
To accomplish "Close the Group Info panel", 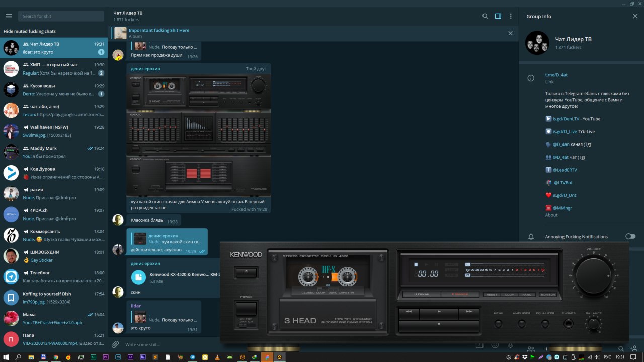I will (x=635, y=16).
